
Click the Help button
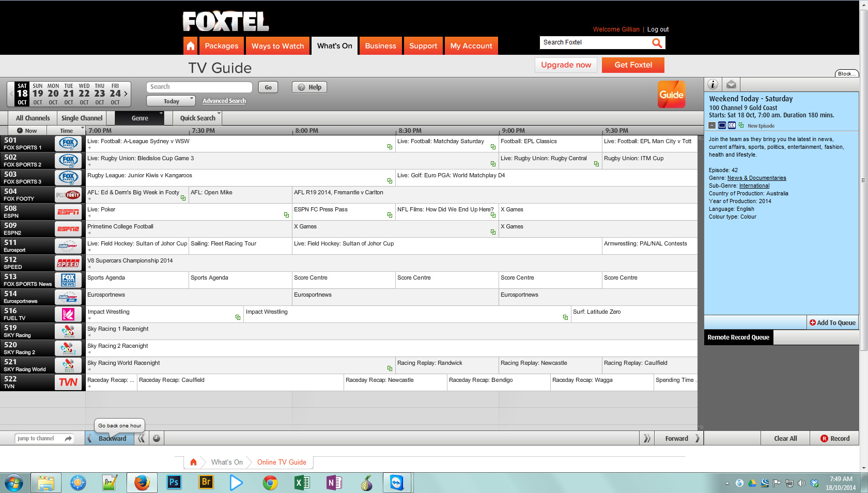click(x=309, y=87)
